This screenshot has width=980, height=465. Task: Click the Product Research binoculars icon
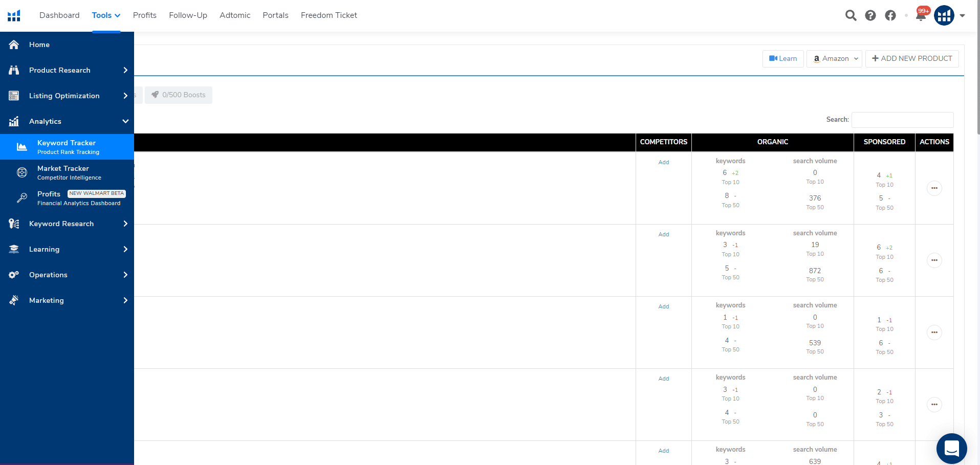14,70
